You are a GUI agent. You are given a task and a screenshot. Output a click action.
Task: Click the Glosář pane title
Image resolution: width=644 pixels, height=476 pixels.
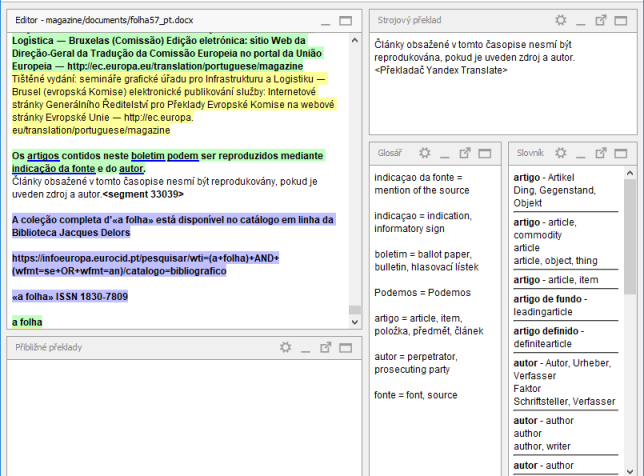coord(389,153)
